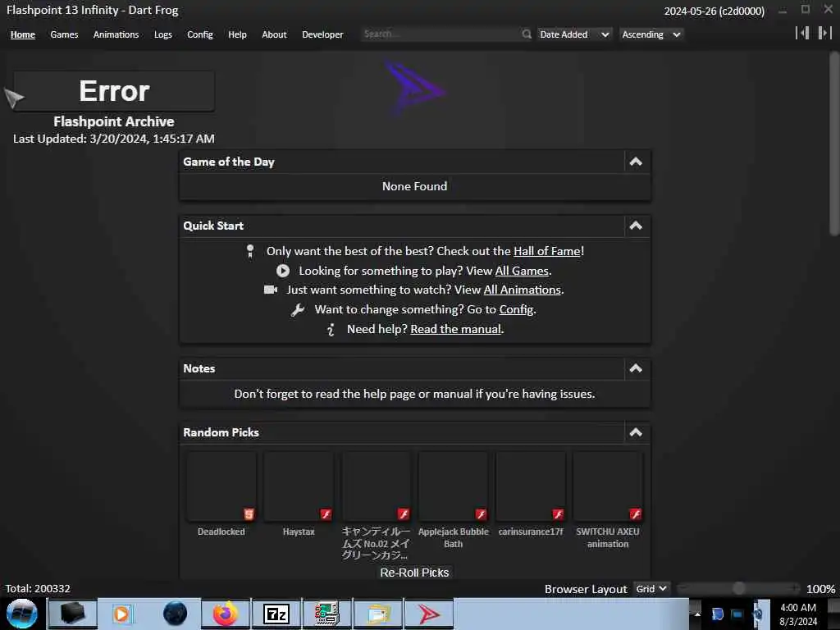Follow the Hall of Fame link
The image size is (840, 630).
coord(547,251)
